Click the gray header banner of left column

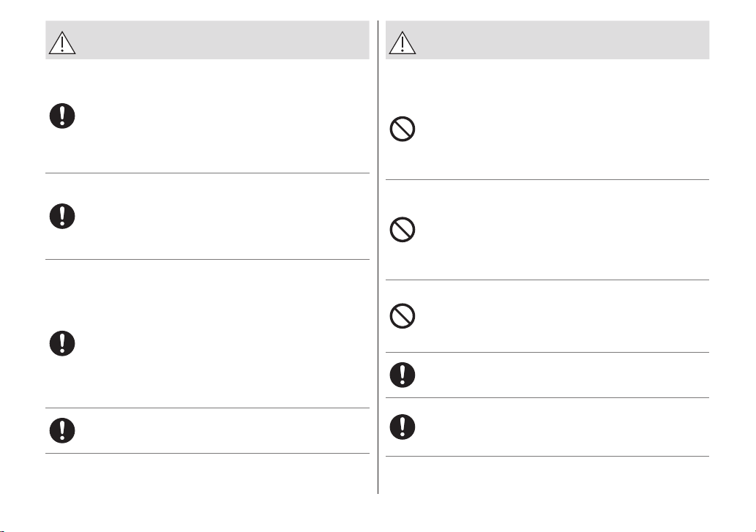207,40
